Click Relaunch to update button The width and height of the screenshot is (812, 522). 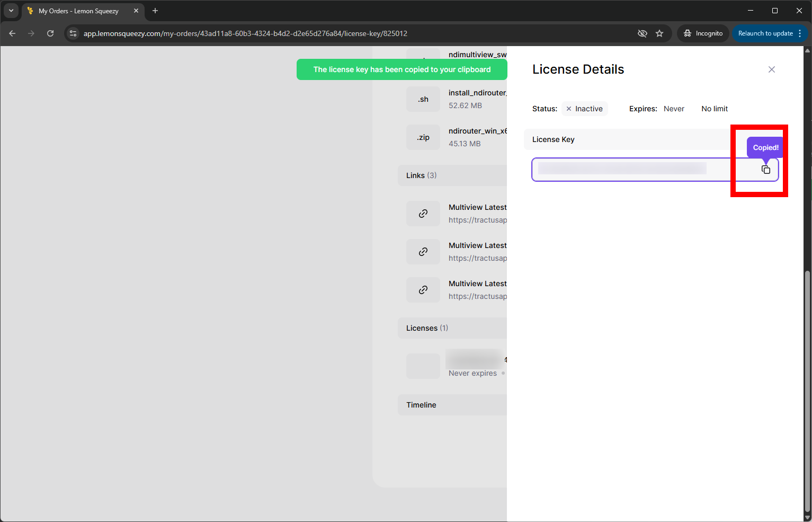click(765, 33)
